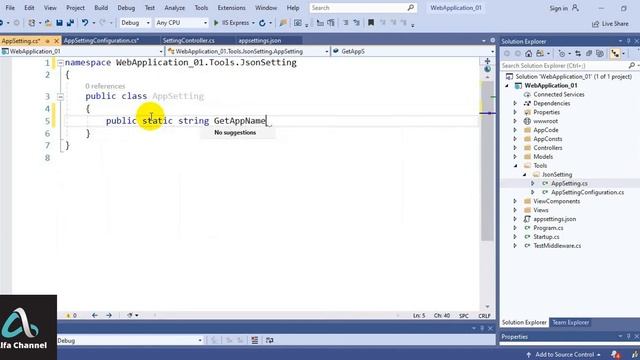Screen dimensions: 640x360
Task: Toggle auto-hide pin on the Output panel
Action: 482,328
